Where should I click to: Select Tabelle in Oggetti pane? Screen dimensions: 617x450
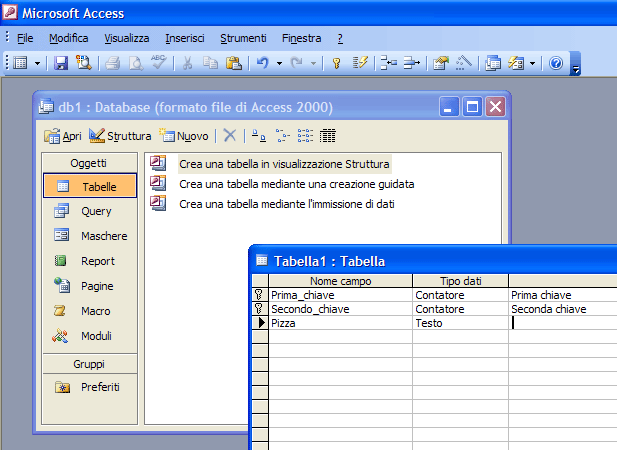pyautogui.click(x=90, y=186)
